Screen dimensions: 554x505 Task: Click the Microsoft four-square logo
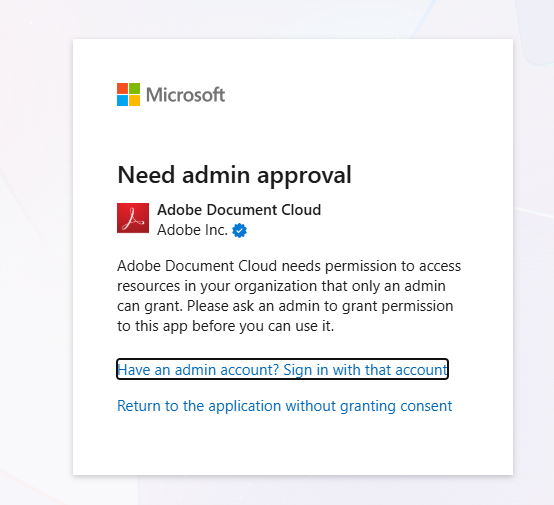(129, 95)
